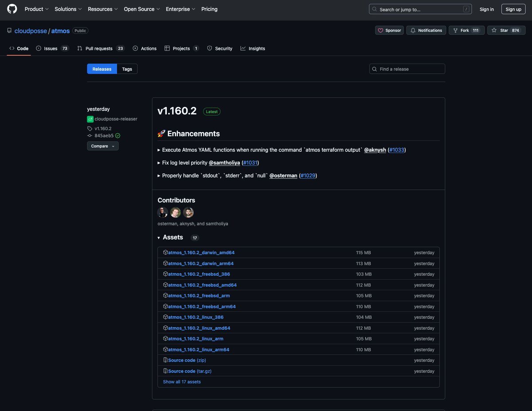The image size is (532, 411).
Task: Download atmos_1.160.2_darwin_amd64
Action: tap(201, 253)
